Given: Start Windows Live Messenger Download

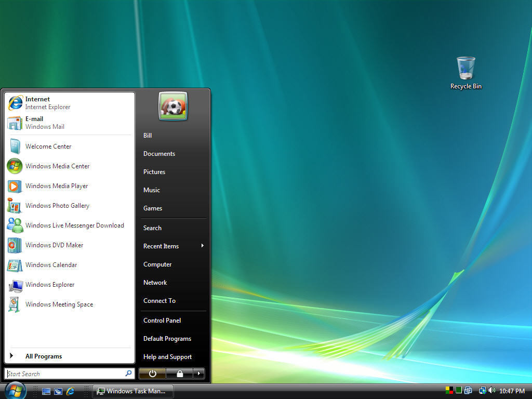Looking at the screenshot, I should (x=74, y=225).
